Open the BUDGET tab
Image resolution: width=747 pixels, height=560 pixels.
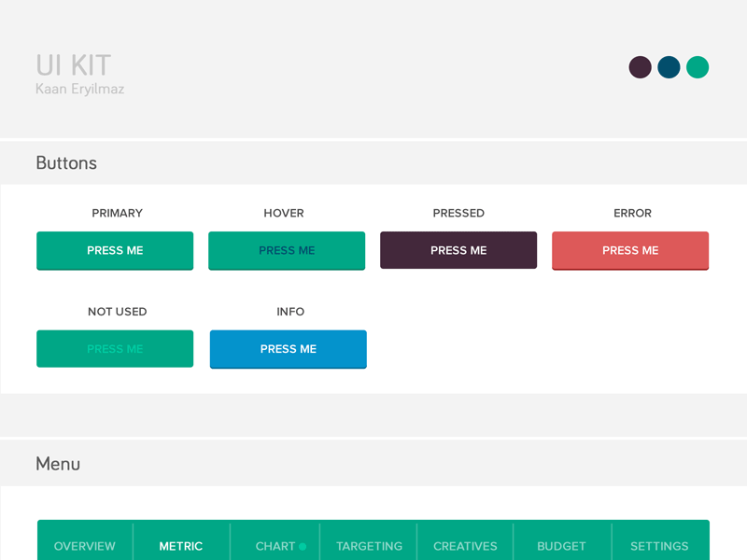561,546
